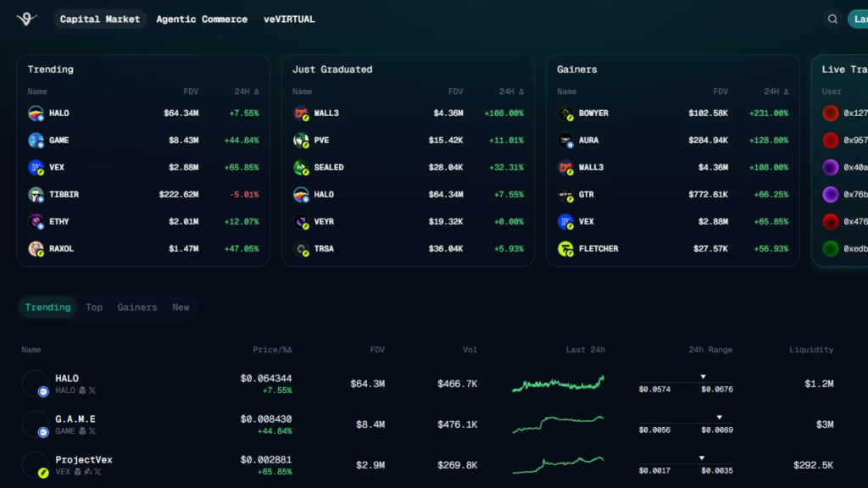Screen dimensions: 868x488
Task: Click the FLETCHER token icon in Gainers card
Action: point(565,248)
